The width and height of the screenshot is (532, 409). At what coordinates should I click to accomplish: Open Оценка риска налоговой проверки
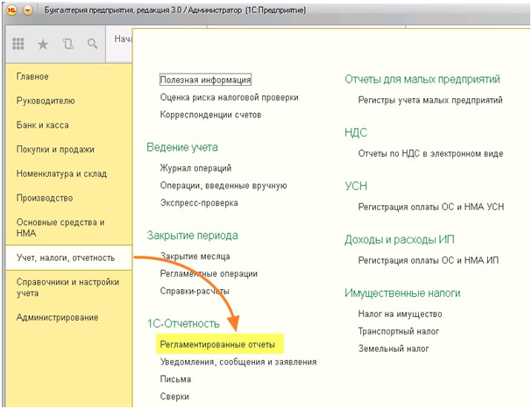point(229,98)
